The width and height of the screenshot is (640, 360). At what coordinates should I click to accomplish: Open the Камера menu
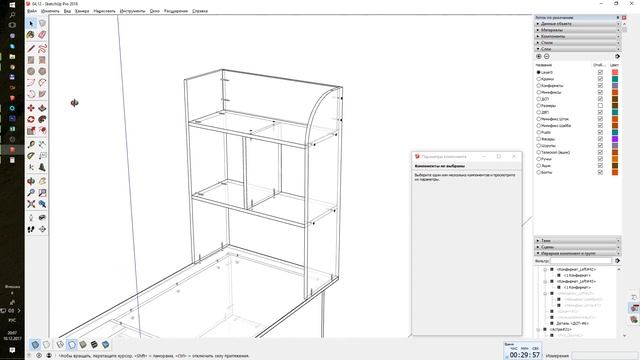click(x=82, y=11)
